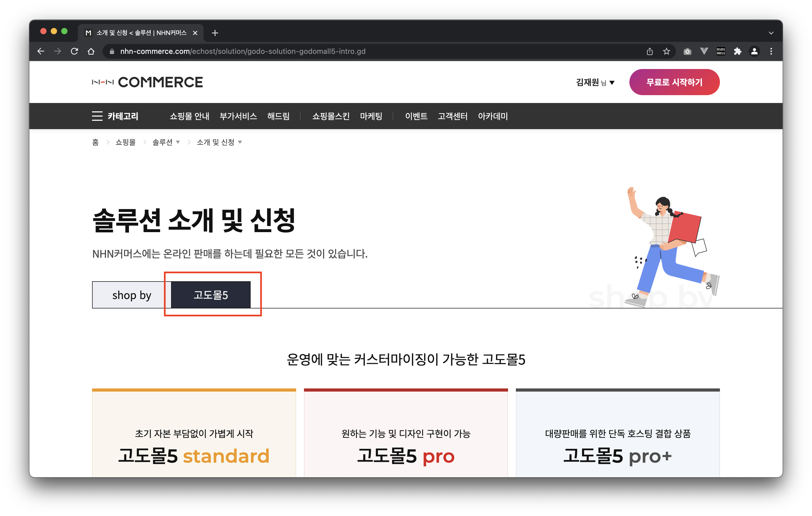Click the NHN COMMERCE logo
The width and height of the screenshot is (812, 516).
tap(147, 82)
